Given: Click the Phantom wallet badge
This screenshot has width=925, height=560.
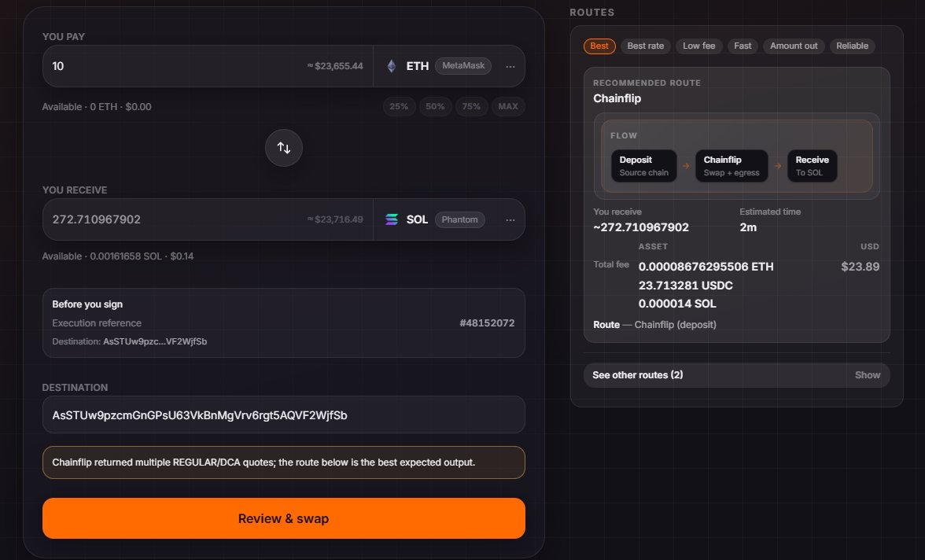Looking at the screenshot, I should tap(459, 219).
